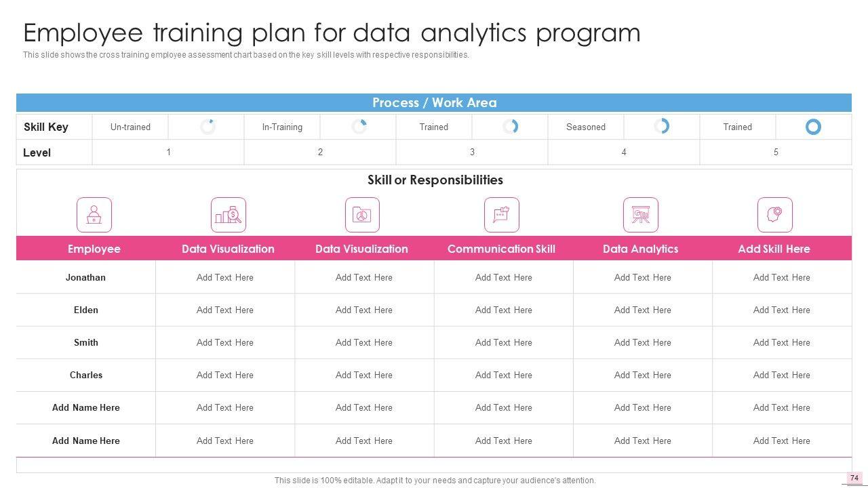Click the full blue ring icon
The height and width of the screenshot is (488, 868).
tap(813, 127)
